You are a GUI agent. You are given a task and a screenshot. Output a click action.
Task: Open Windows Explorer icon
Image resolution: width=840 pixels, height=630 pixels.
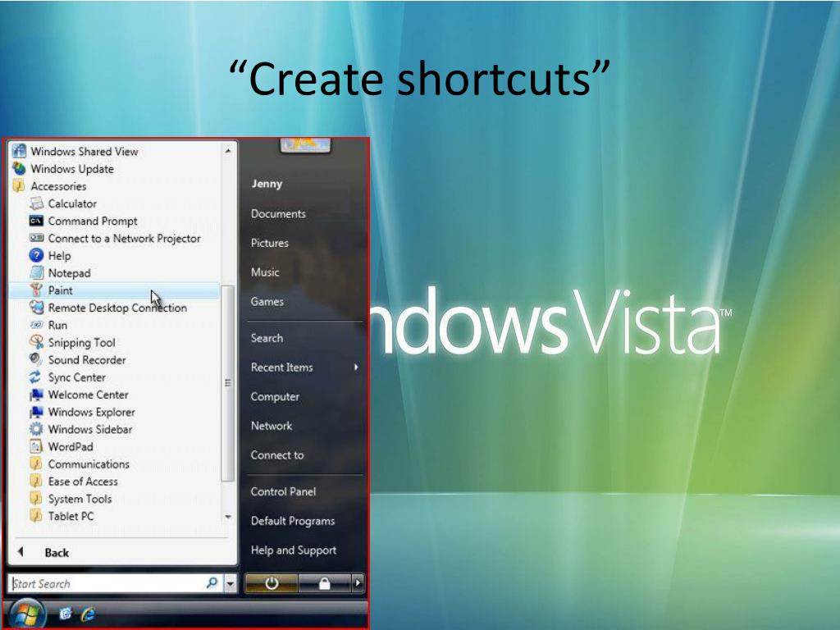(36, 412)
